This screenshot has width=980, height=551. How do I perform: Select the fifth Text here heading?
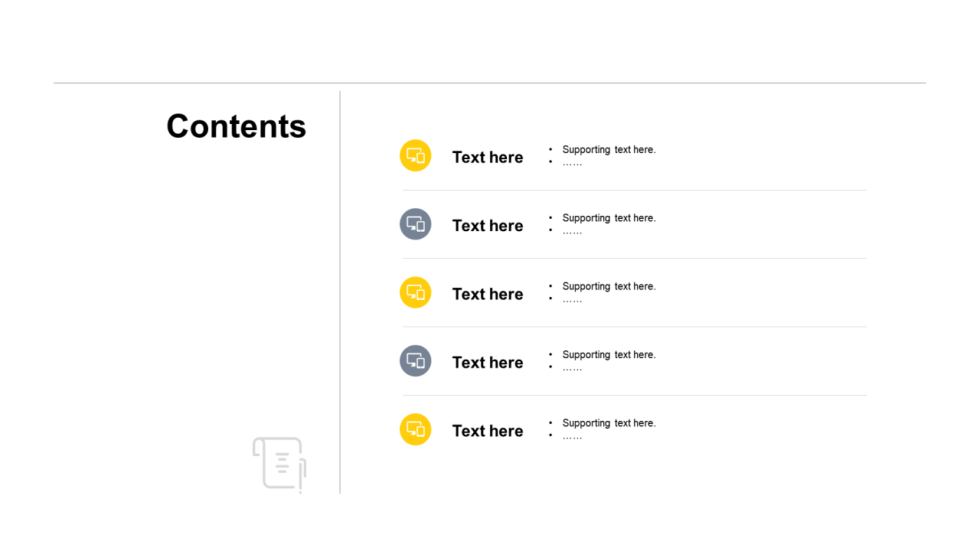(x=488, y=431)
